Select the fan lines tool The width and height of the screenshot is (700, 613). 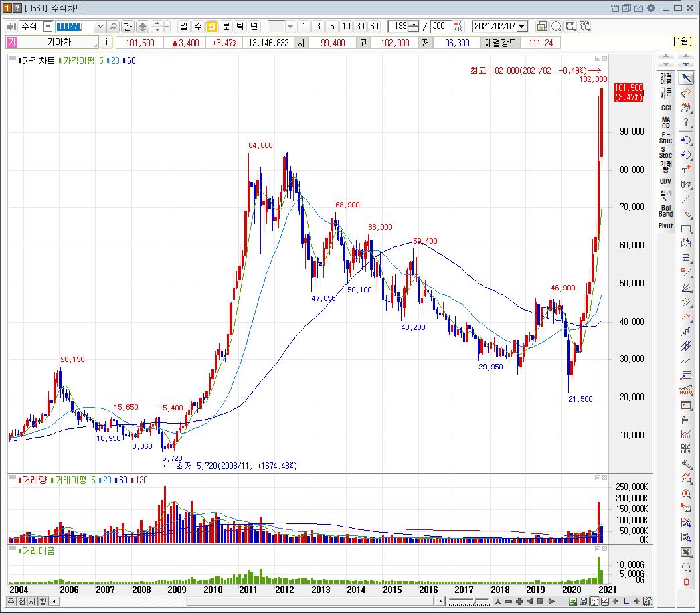coord(686,287)
